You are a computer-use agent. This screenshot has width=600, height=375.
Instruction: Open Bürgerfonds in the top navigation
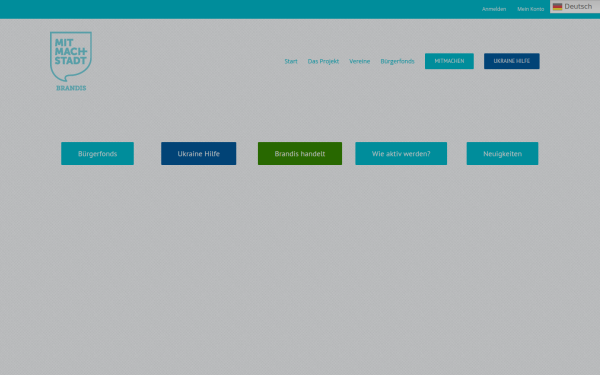[397, 61]
